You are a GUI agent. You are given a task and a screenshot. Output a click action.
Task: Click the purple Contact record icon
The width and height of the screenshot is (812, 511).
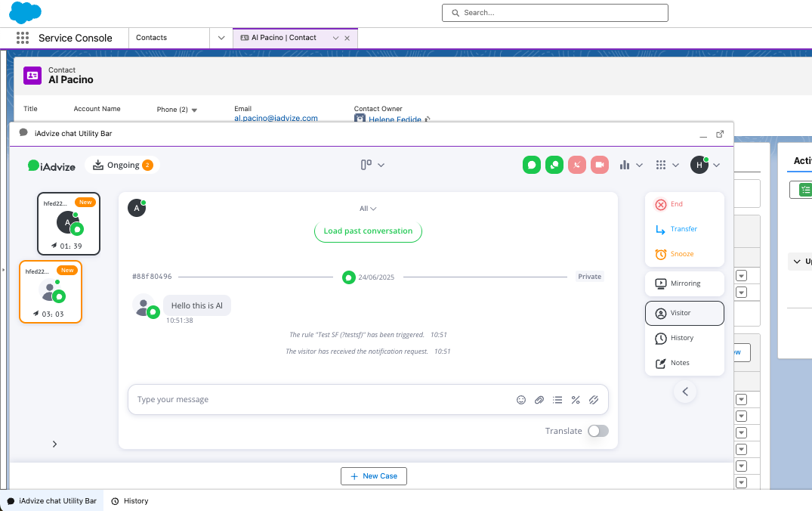tap(32, 75)
